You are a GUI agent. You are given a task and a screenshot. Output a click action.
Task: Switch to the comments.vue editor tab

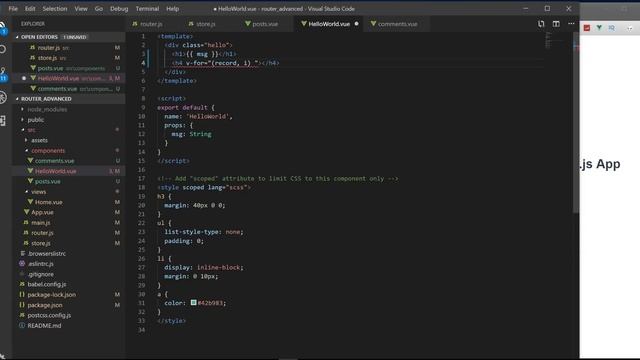point(397,24)
